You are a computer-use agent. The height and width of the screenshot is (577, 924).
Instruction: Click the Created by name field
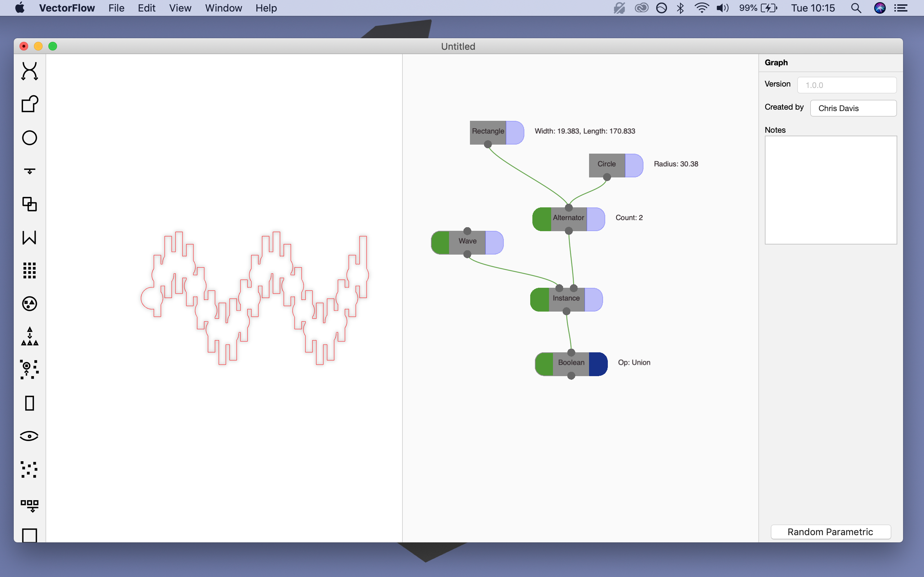click(853, 109)
